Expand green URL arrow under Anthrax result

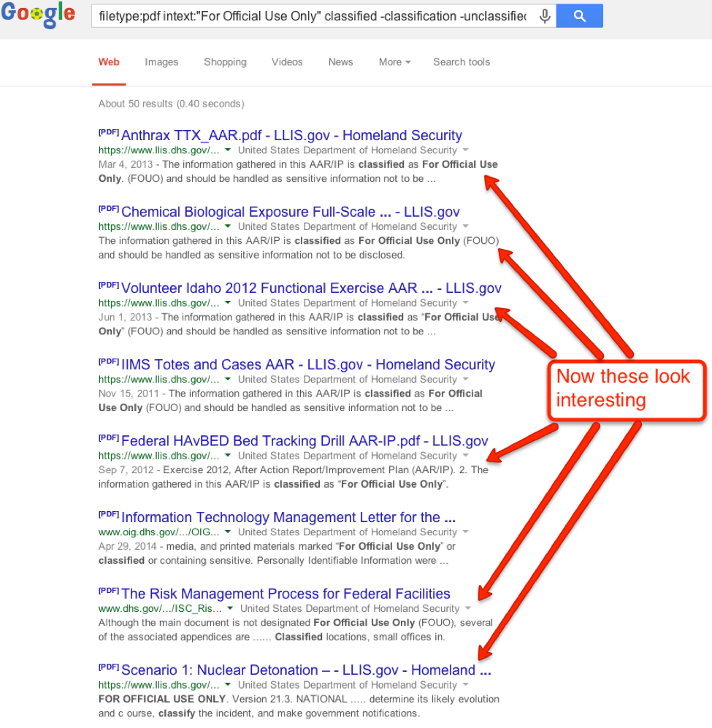(228, 150)
